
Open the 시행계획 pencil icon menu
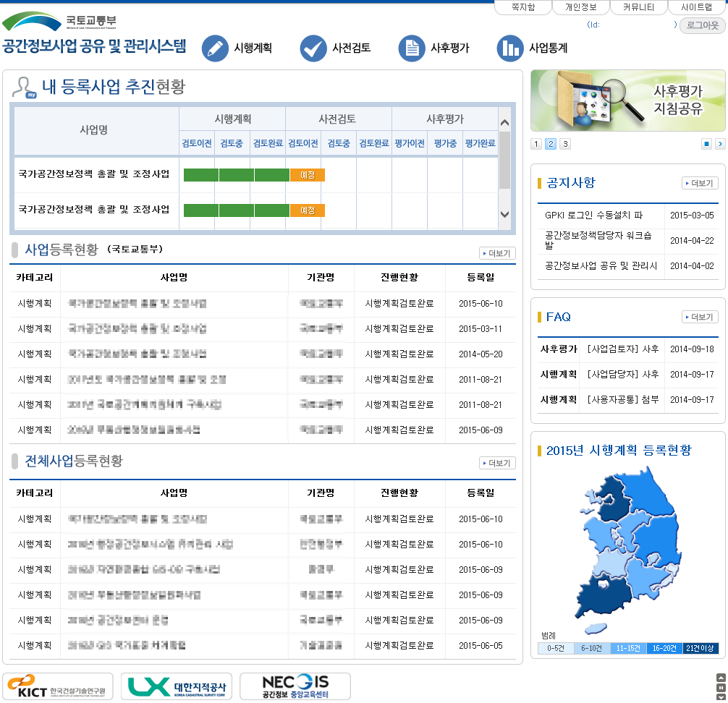(214, 48)
